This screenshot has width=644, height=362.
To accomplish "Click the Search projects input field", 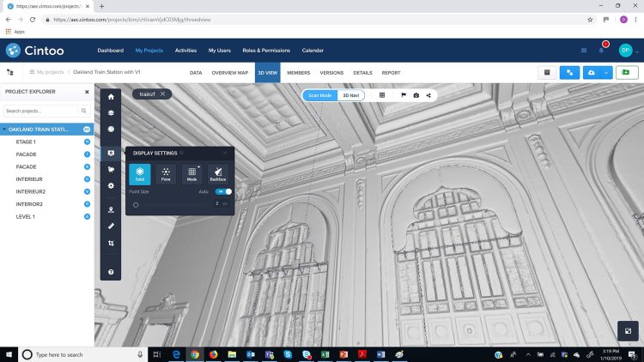I will coord(41,111).
